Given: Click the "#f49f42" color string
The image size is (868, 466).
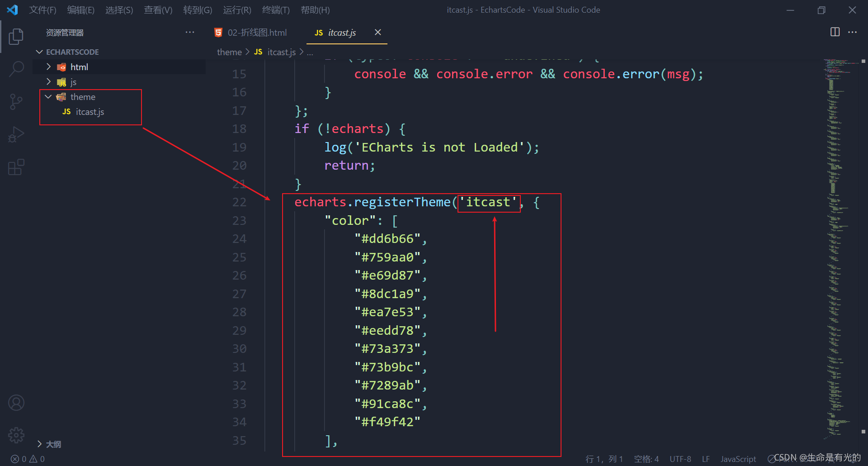Looking at the screenshot, I should coord(387,422).
